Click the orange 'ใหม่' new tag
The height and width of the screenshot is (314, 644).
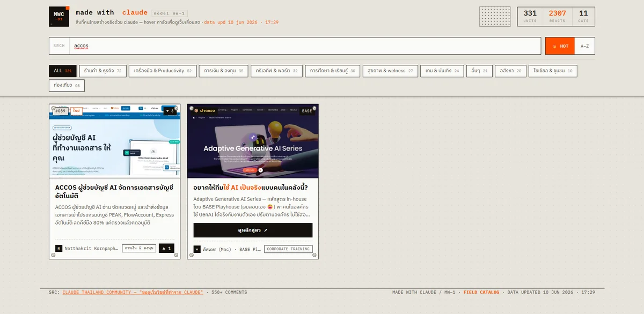point(77,111)
